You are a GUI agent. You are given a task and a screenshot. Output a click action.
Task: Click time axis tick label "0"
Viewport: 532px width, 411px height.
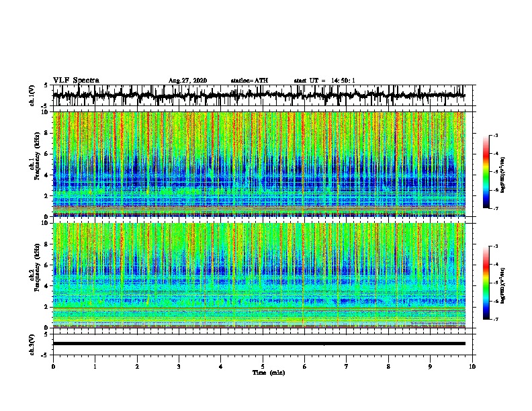[53, 367]
